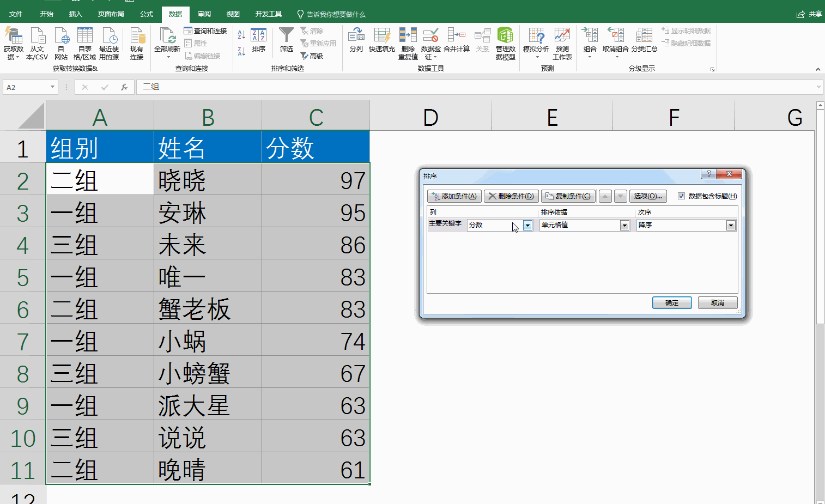Open 最近使用的源 icon
825x504 pixels.
pos(109,43)
